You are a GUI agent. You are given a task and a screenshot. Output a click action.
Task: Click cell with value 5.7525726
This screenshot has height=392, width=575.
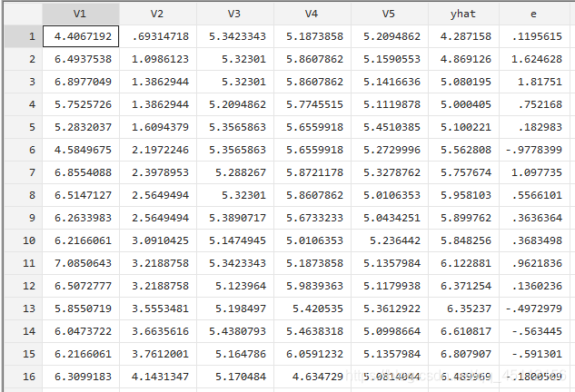coord(81,104)
